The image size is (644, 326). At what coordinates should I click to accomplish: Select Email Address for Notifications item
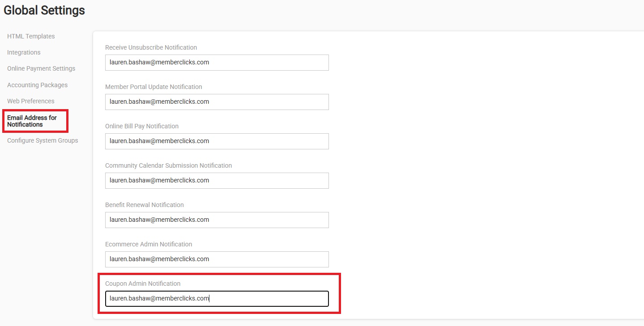pos(32,121)
